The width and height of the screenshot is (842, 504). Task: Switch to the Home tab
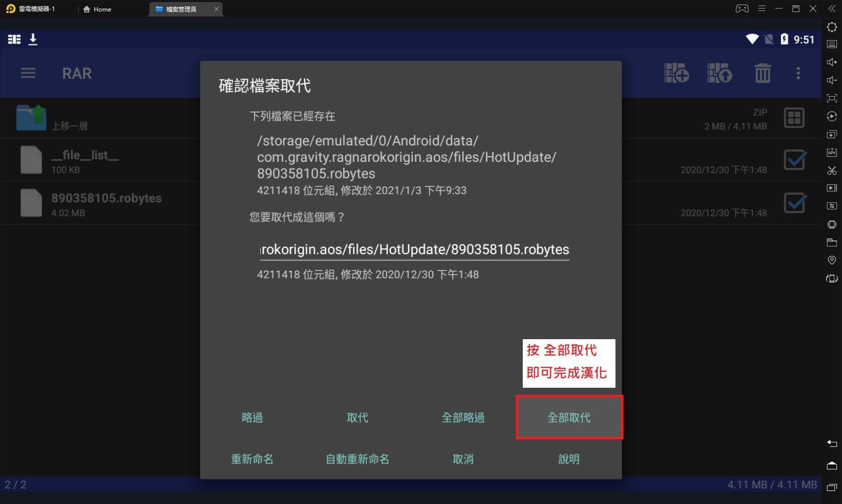[97, 9]
